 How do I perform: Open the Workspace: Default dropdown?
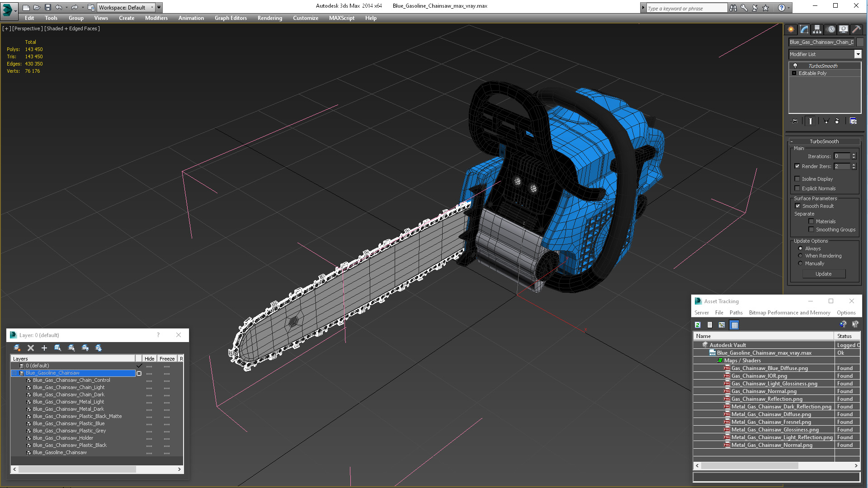(126, 7)
